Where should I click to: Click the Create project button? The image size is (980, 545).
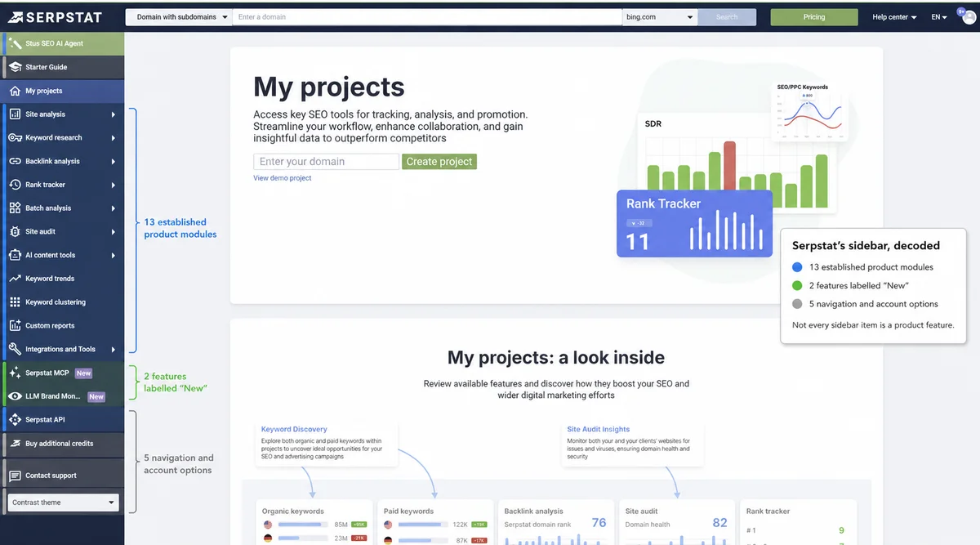click(x=439, y=162)
